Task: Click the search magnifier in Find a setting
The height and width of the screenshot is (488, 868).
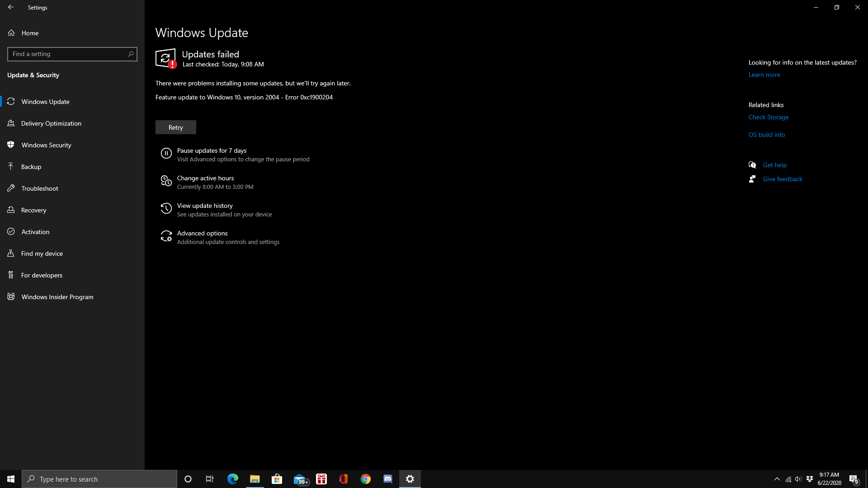Action: pos(131,54)
